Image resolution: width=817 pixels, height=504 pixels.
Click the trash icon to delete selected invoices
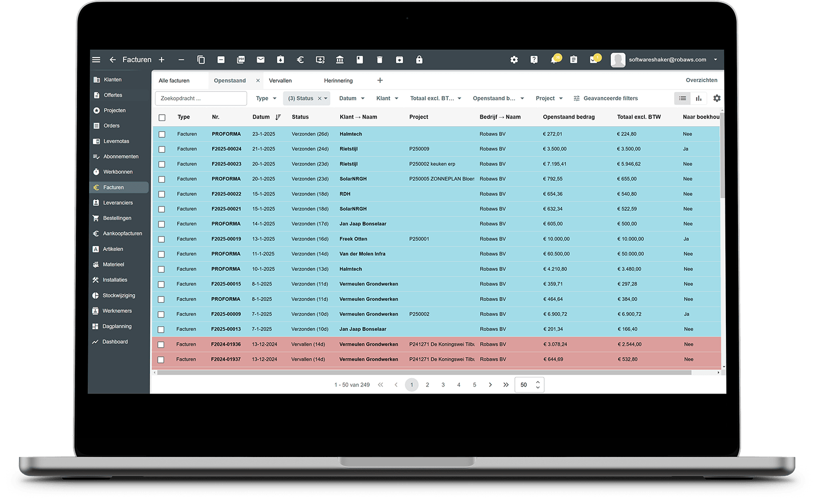[380, 59]
